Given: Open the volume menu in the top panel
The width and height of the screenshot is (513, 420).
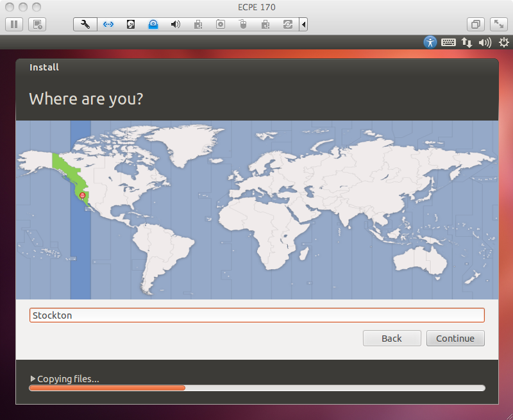Looking at the screenshot, I should click(x=485, y=42).
